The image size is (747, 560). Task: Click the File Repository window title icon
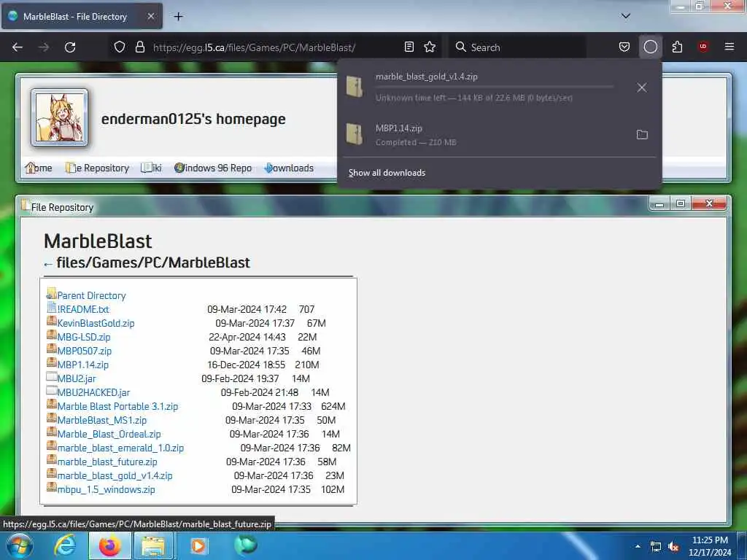pyautogui.click(x=26, y=205)
